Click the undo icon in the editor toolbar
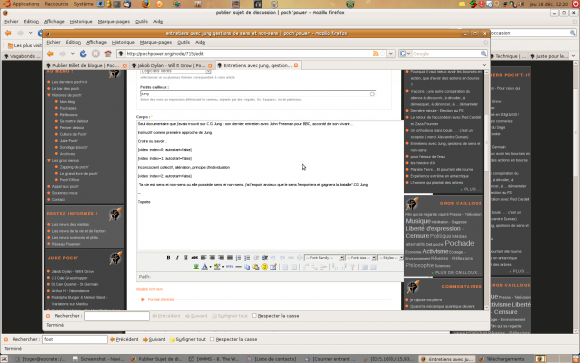The image size is (580, 363). click(x=273, y=258)
